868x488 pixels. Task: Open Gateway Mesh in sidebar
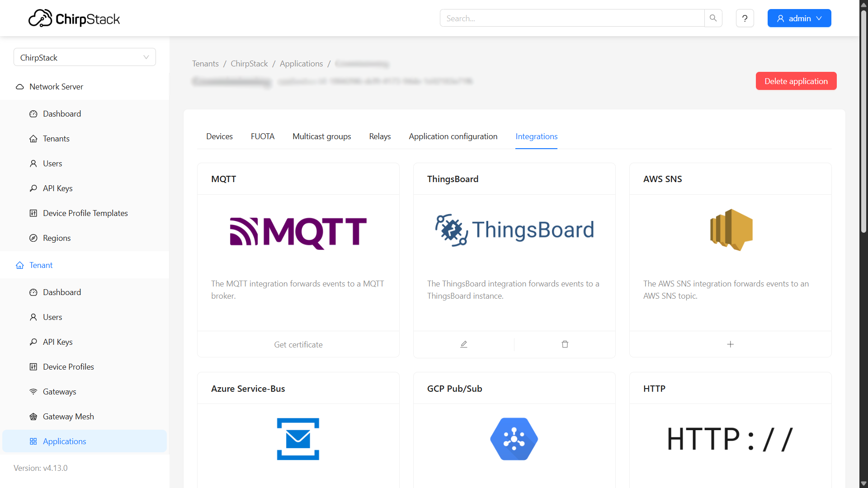point(68,417)
